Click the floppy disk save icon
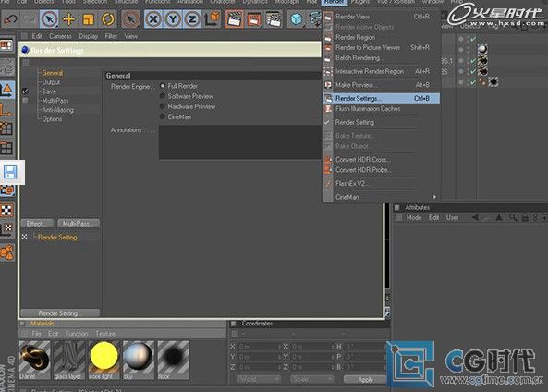Image resolution: width=548 pixels, height=392 pixels. [x=10, y=172]
